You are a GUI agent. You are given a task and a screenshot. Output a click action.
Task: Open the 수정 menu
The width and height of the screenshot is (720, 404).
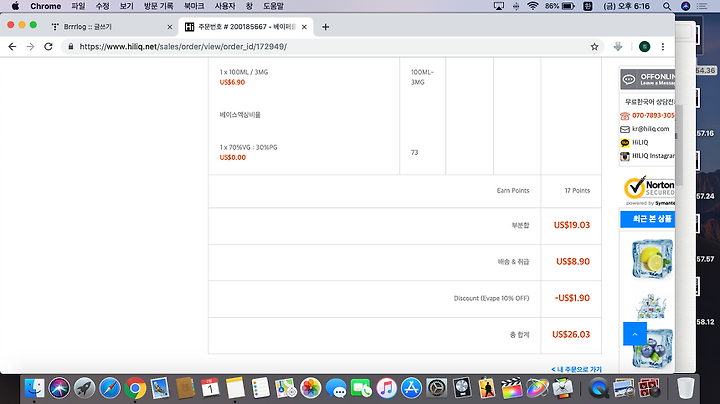pyautogui.click(x=102, y=6)
